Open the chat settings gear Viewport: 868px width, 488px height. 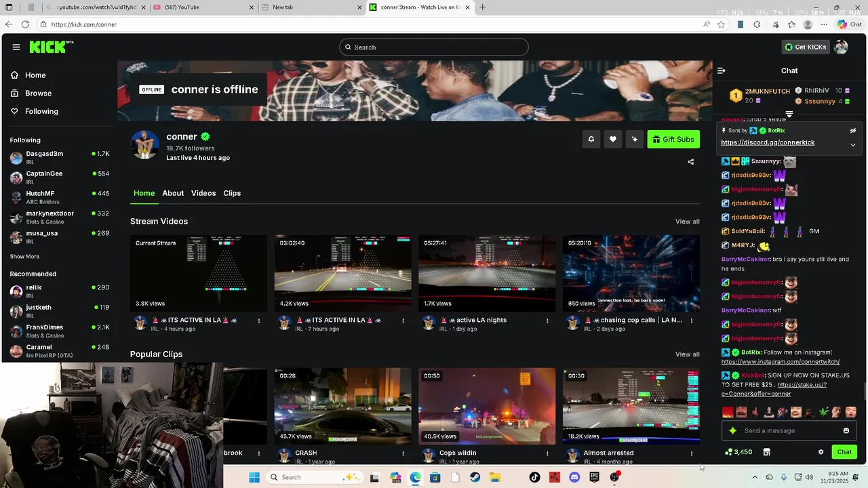coord(821,452)
